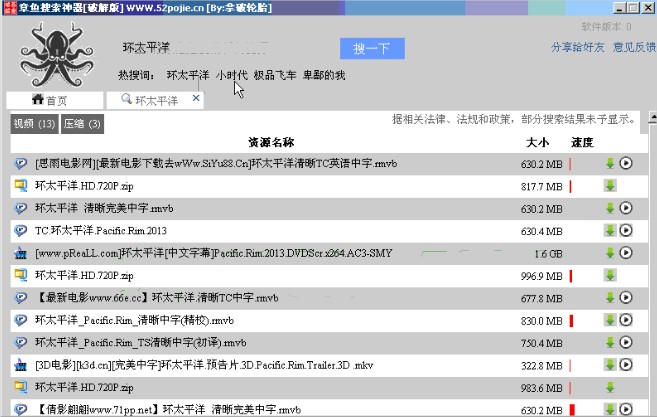Screen dimensions: 657x417
Task: Search the hot word 小时代
Action: [x=232, y=75]
